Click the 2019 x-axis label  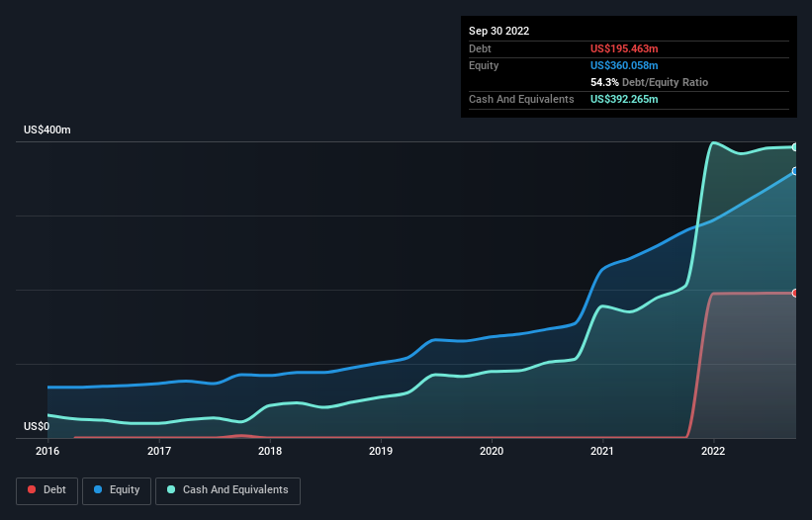click(381, 451)
